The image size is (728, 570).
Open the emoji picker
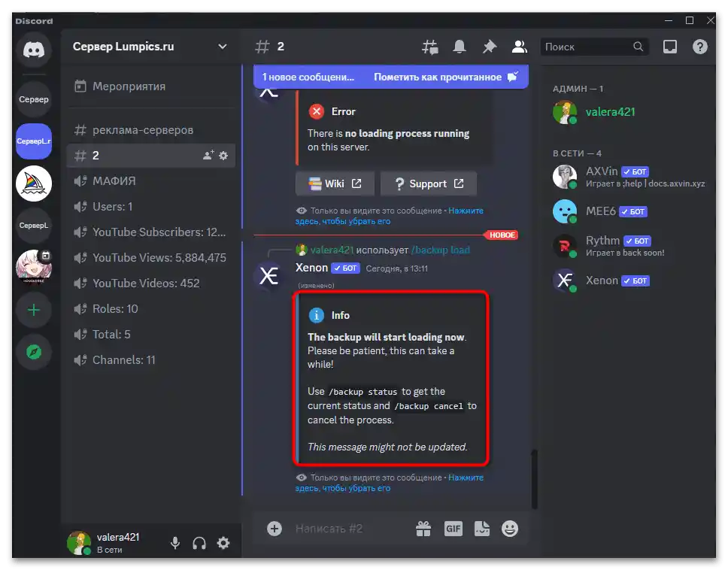click(510, 528)
